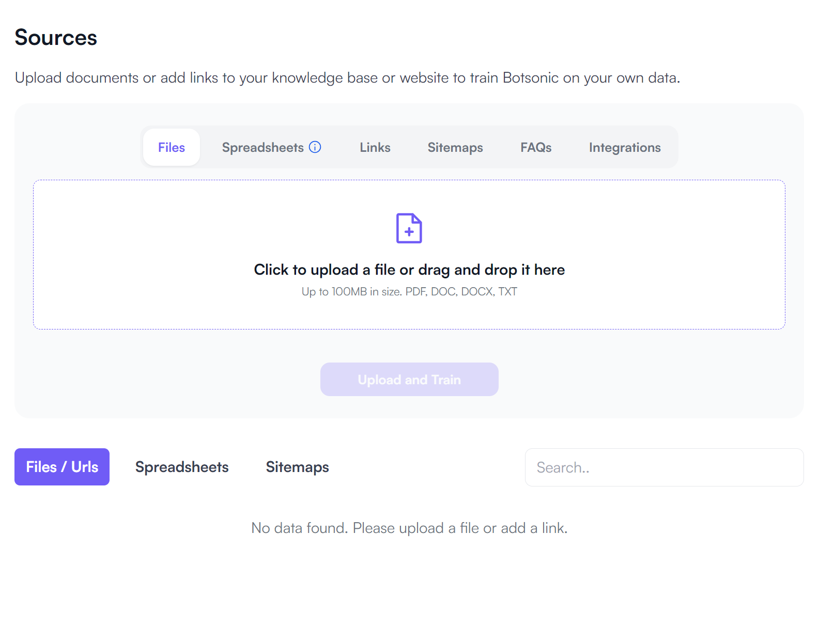This screenshot has height=644, width=819.
Task: Open the Spreadsheets filter below the upload box
Action: 182,467
